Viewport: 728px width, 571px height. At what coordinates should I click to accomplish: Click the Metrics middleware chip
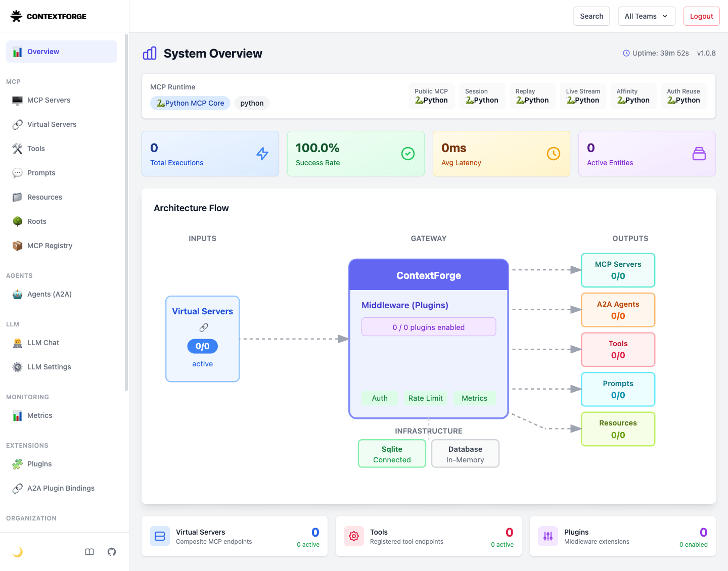pos(474,398)
